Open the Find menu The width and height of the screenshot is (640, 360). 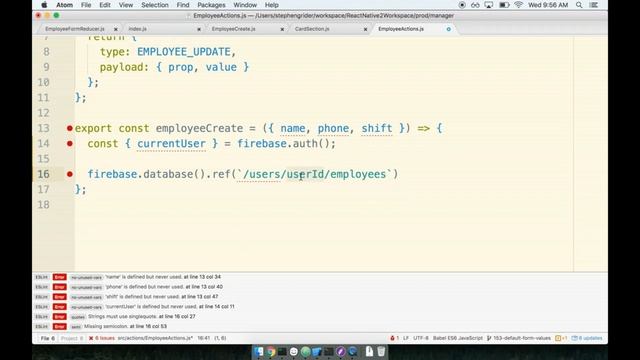pyautogui.click(x=183, y=5)
